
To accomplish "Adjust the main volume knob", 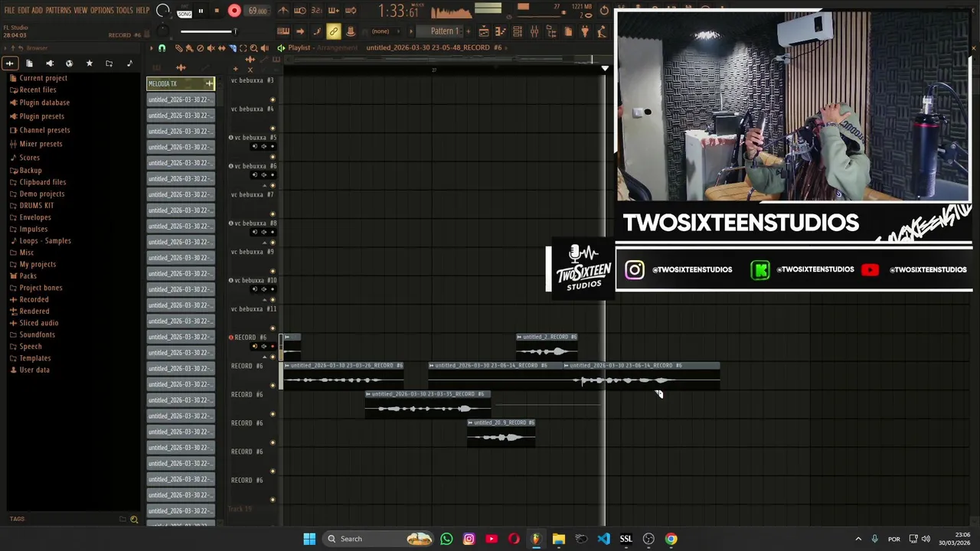I will (x=162, y=11).
